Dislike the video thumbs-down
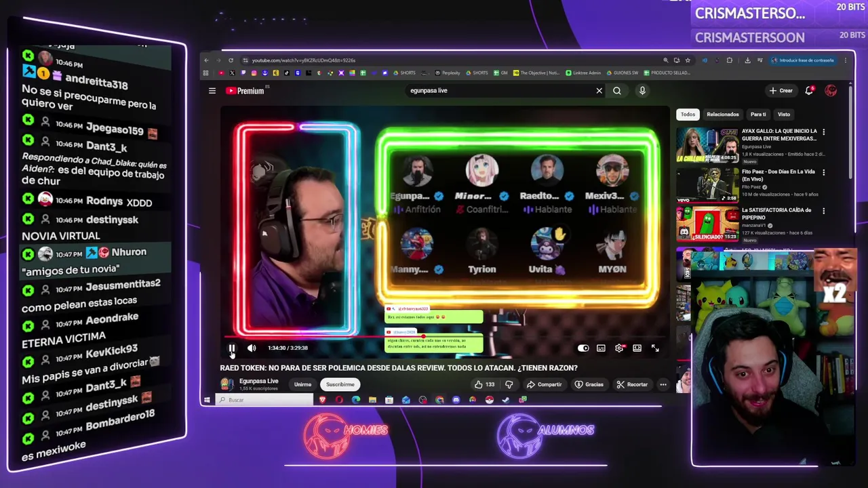 pos(509,384)
